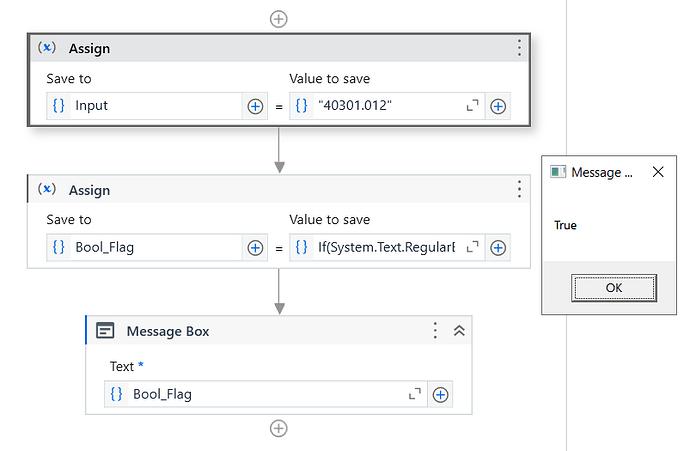This screenshot has height=451, width=690.
Task: Click the Input save-to field
Action: pyautogui.click(x=150, y=106)
